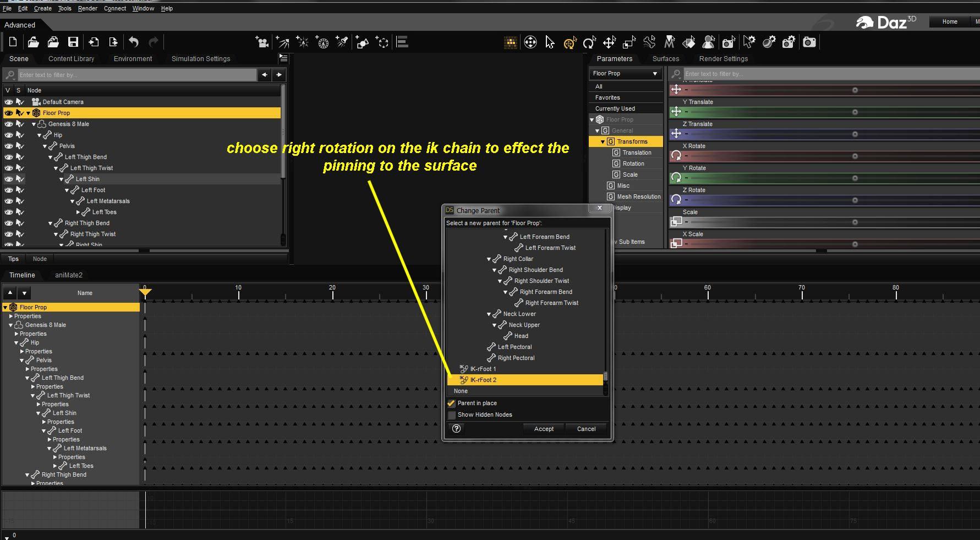Click the Open File folder icon
This screenshot has width=980, height=540.
33,42
